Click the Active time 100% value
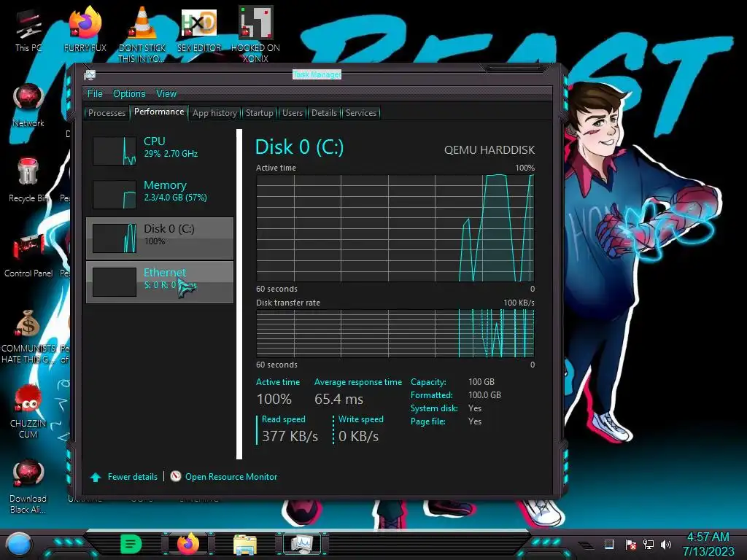Image resolution: width=747 pixels, height=560 pixels. (274, 399)
